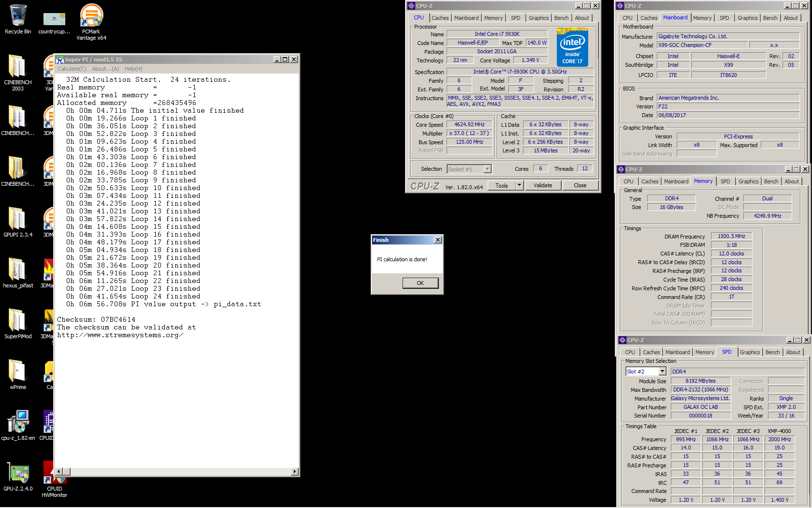Viewport: 812px width, 508px height.
Task: Click the Checksum: 07BC4614 line
Action: 96,319
